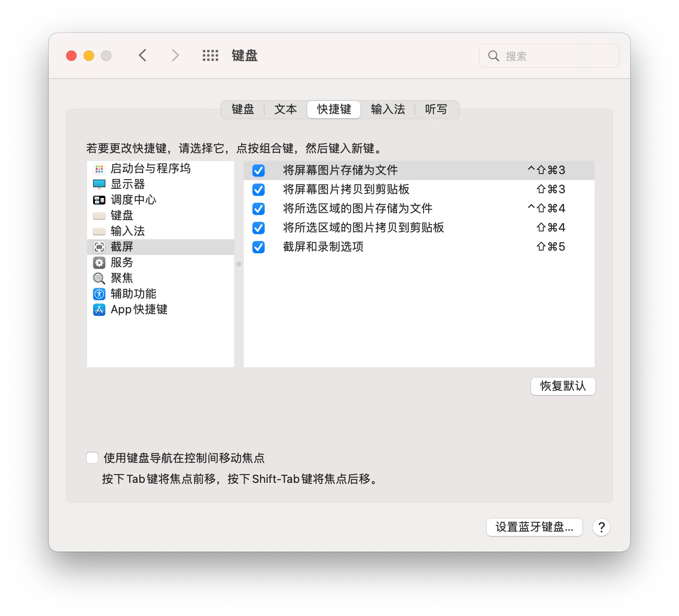Toggle 将所选区域的图片拷贝到剪贴板 checkbox

tap(259, 228)
